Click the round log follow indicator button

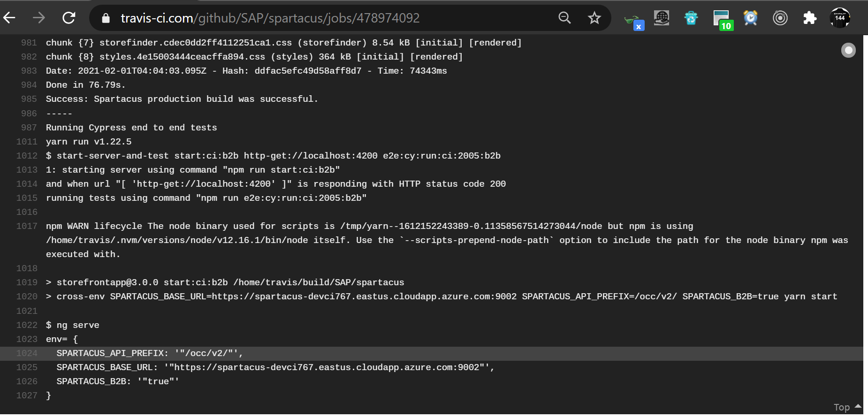coord(848,50)
